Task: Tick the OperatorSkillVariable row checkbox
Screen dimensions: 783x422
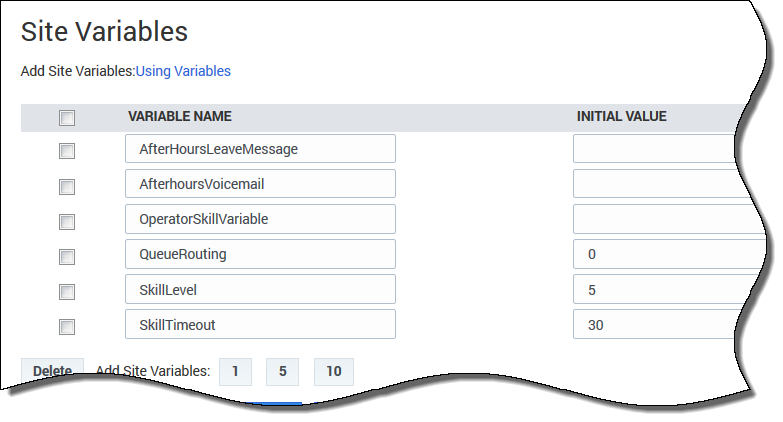Action: (67, 221)
